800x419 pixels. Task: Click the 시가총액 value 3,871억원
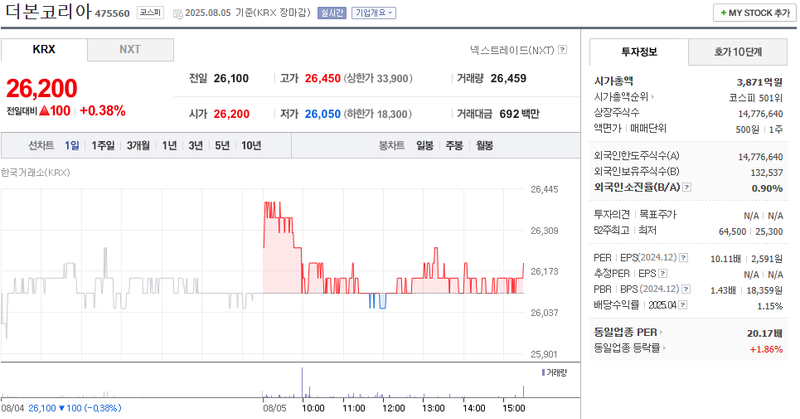coord(759,82)
